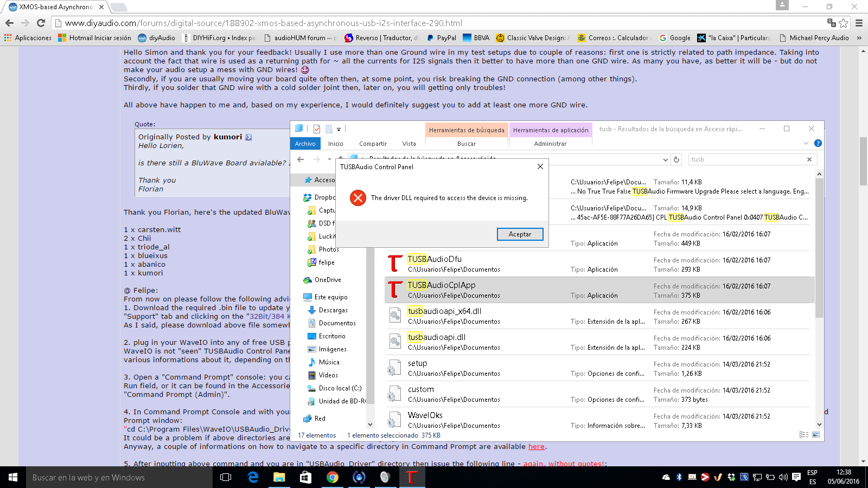This screenshot has height=488, width=868.
Task: Open the Google bookmark
Action: point(674,38)
